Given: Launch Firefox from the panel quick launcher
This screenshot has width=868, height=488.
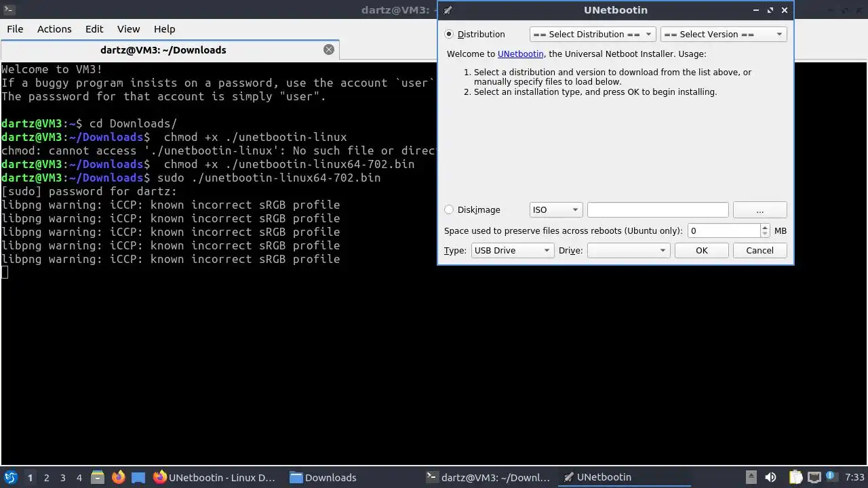Looking at the screenshot, I should click(118, 477).
